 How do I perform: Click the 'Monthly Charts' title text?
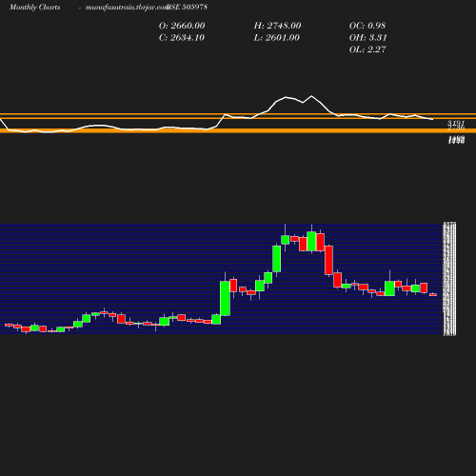tap(34, 7)
